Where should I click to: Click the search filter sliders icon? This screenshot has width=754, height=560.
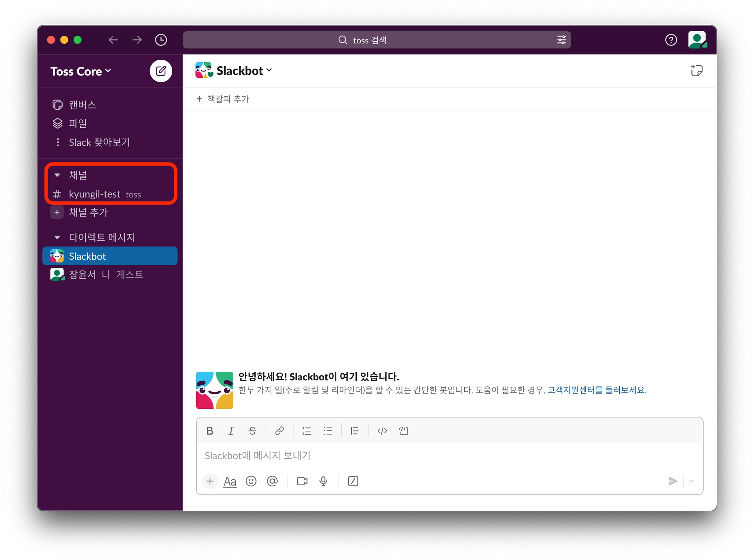[561, 40]
